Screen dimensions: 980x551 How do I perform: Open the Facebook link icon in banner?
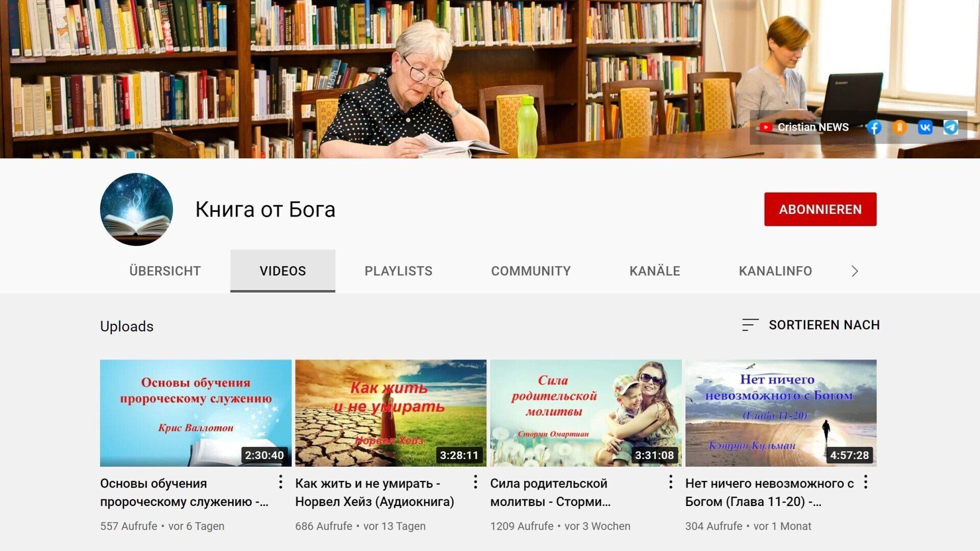point(874,128)
